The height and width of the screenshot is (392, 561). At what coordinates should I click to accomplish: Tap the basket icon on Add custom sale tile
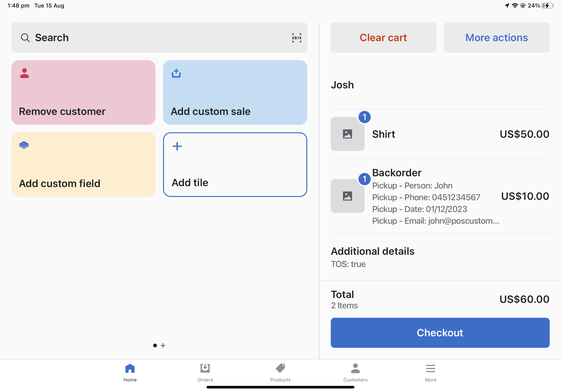click(176, 73)
